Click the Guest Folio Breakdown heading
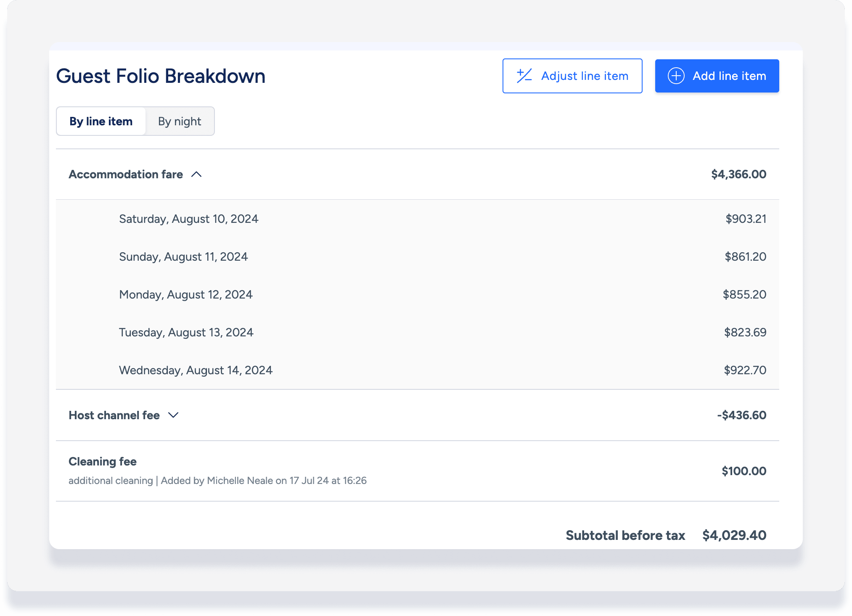The image size is (852, 616). (x=161, y=76)
